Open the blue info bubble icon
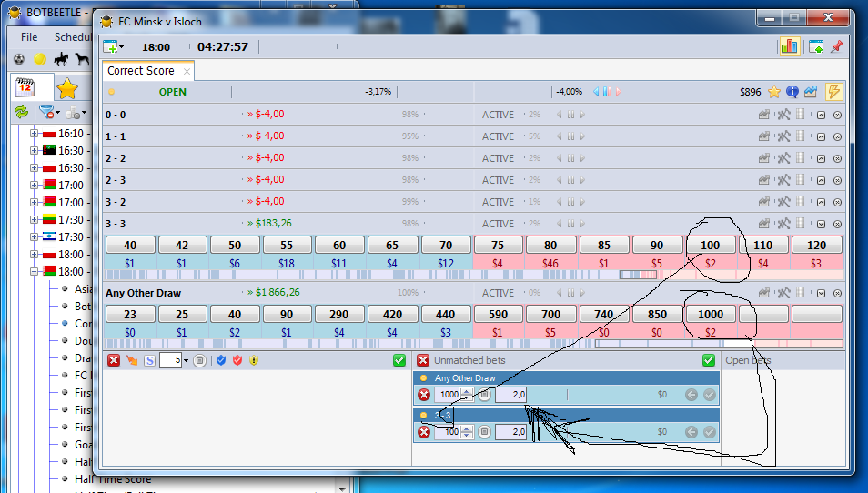The image size is (868, 493). [x=792, y=92]
